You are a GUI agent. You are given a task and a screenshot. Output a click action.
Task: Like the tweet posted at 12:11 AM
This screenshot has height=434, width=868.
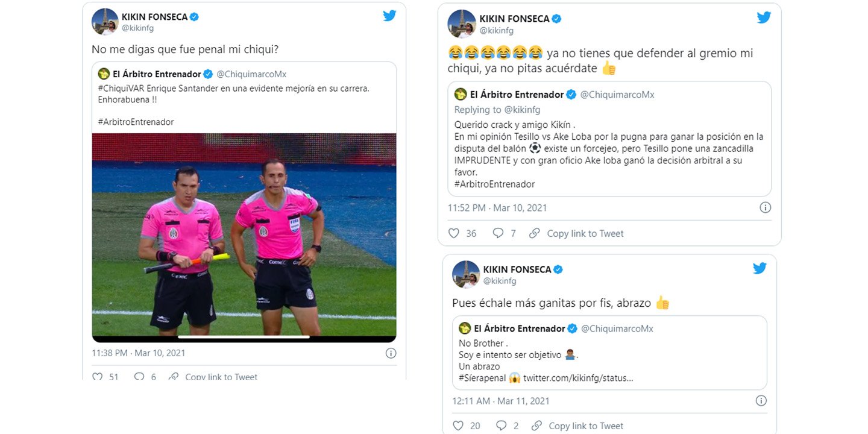[458, 426]
